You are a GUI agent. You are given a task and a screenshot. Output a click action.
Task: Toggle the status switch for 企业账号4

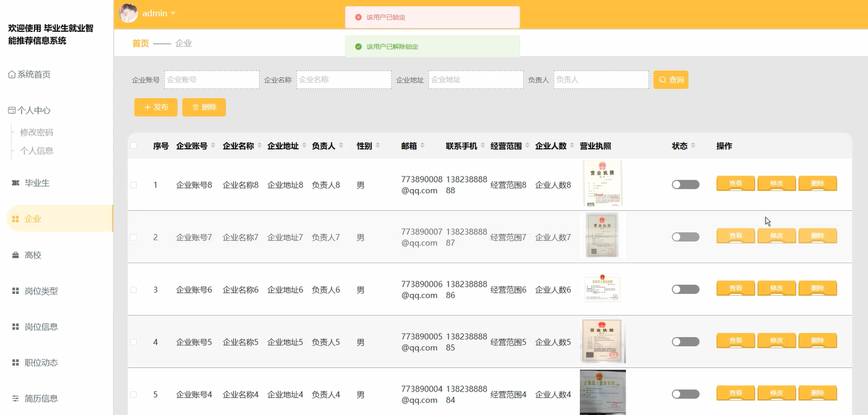(686, 395)
